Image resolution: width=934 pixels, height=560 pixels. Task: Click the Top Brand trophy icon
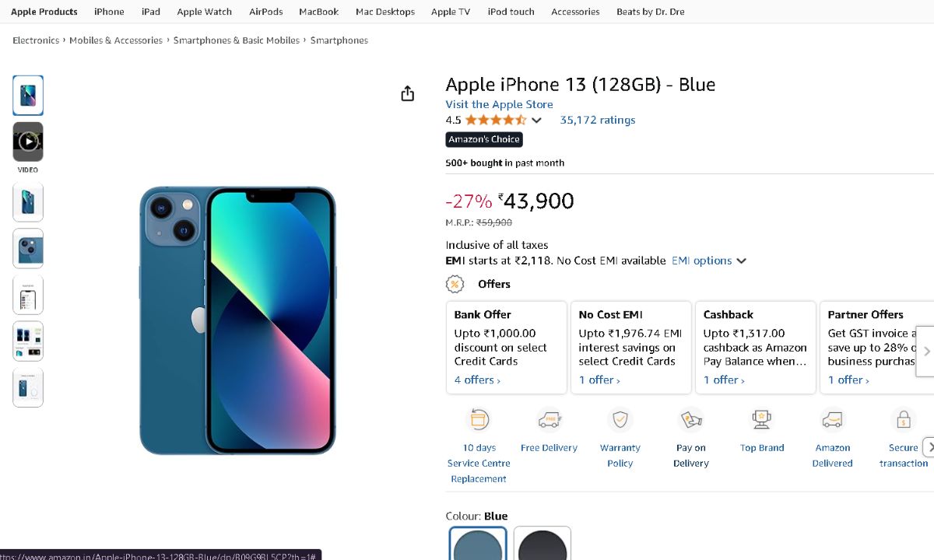pos(762,421)
